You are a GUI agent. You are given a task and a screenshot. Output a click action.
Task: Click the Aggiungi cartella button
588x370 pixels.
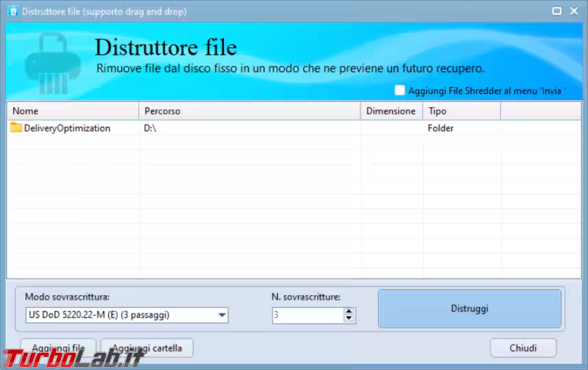[x=147, y=348]
